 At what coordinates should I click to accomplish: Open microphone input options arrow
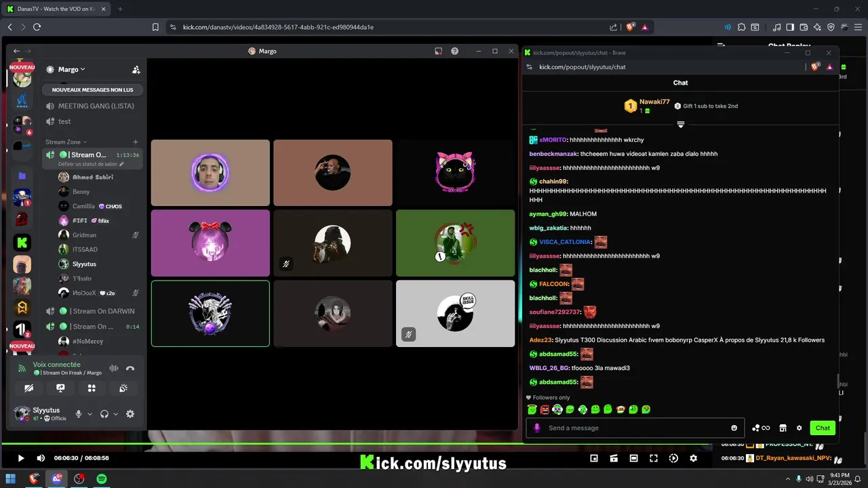tap(90, 414)
